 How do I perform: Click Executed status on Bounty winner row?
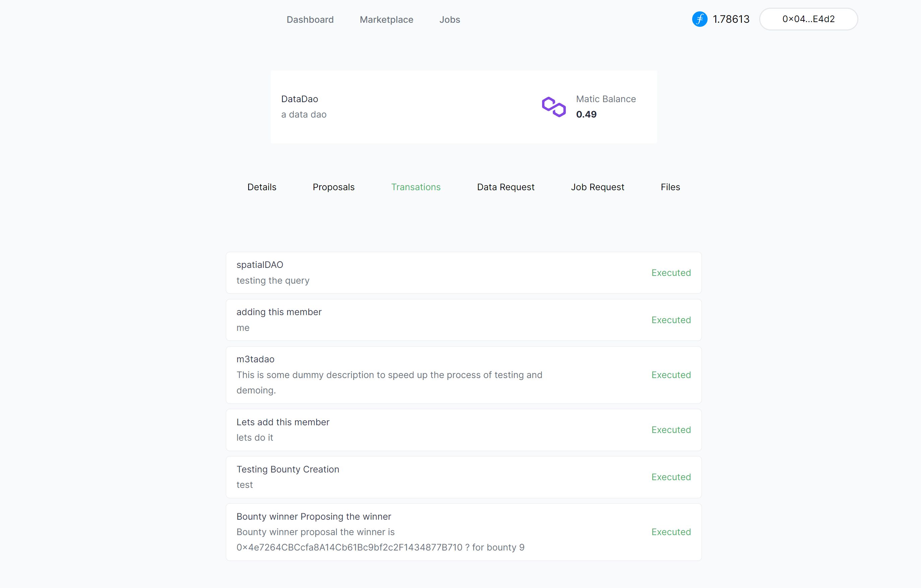[671, 532]
